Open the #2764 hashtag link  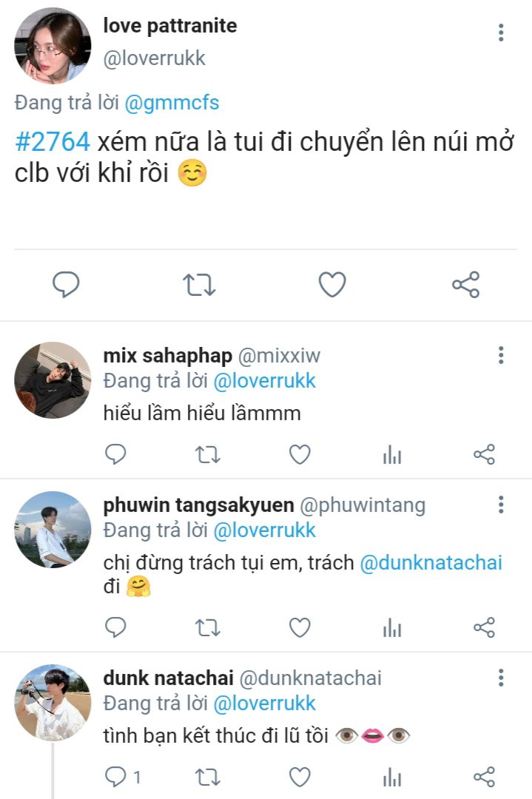pyautogui.click(x=53, y=141)
